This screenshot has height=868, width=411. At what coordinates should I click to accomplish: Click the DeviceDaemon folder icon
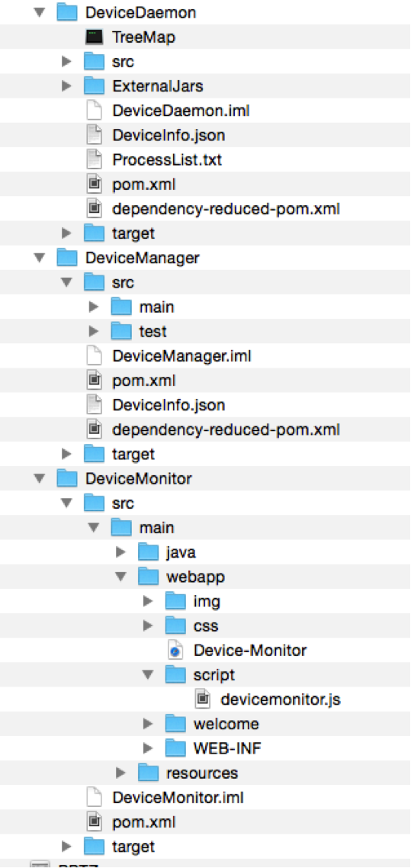click(x=68, y=12)
